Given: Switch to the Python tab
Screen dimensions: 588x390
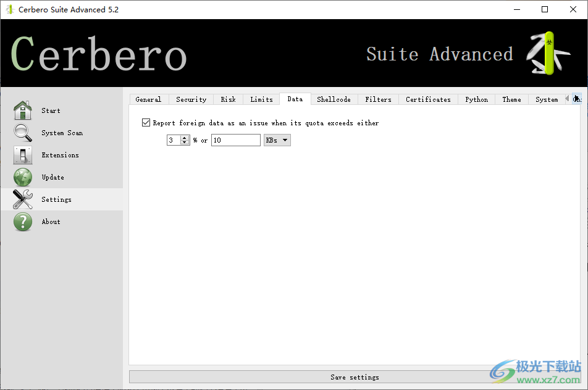Looking at the screenshot, I should point(477,99).
